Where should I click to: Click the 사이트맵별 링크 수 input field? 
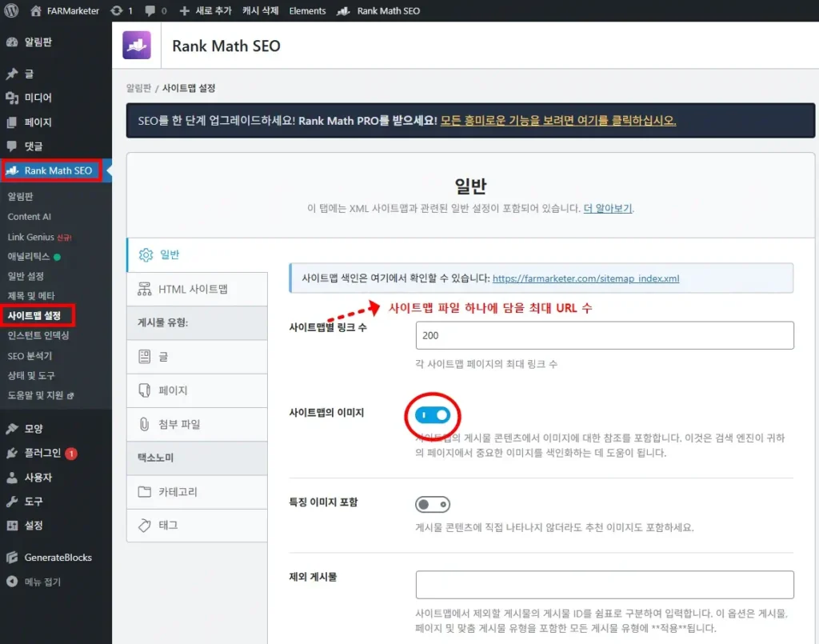[604, 336]
